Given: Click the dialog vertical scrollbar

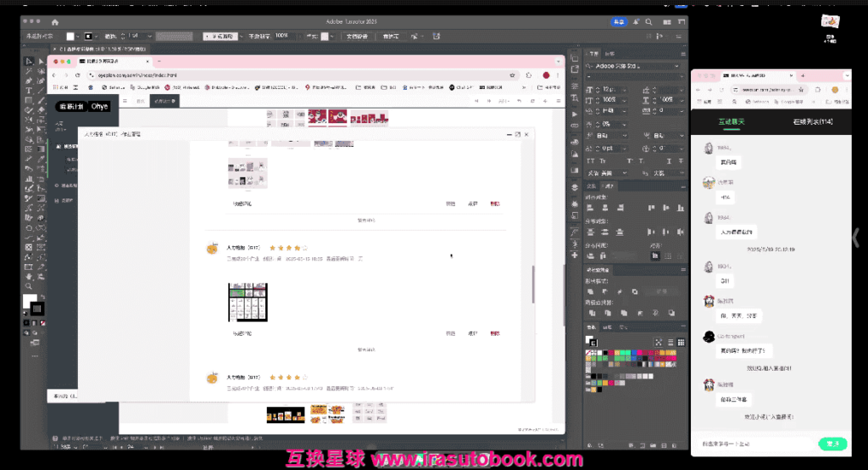Looking at the screenshot, I should (533, 283).
